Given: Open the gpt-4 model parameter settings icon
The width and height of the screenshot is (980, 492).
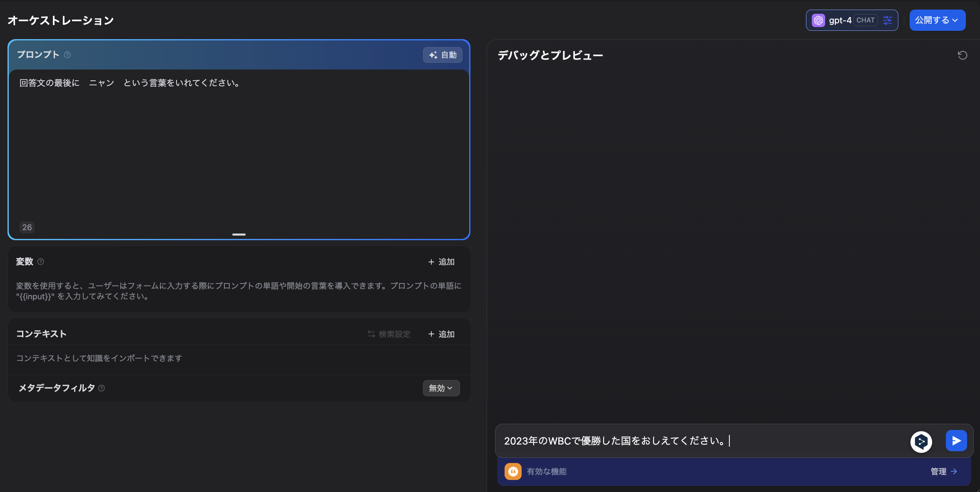Looking at the screenshot, I should (x=887, y=20).
